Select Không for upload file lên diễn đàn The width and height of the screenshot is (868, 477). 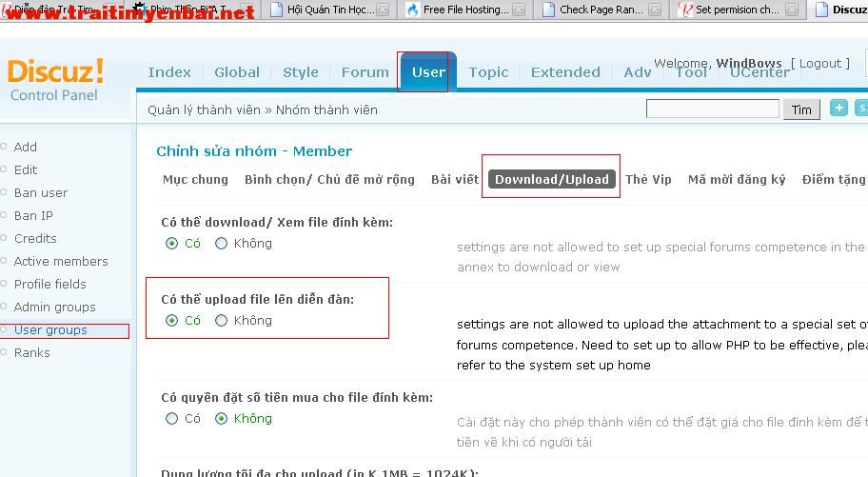pos(221,320)
